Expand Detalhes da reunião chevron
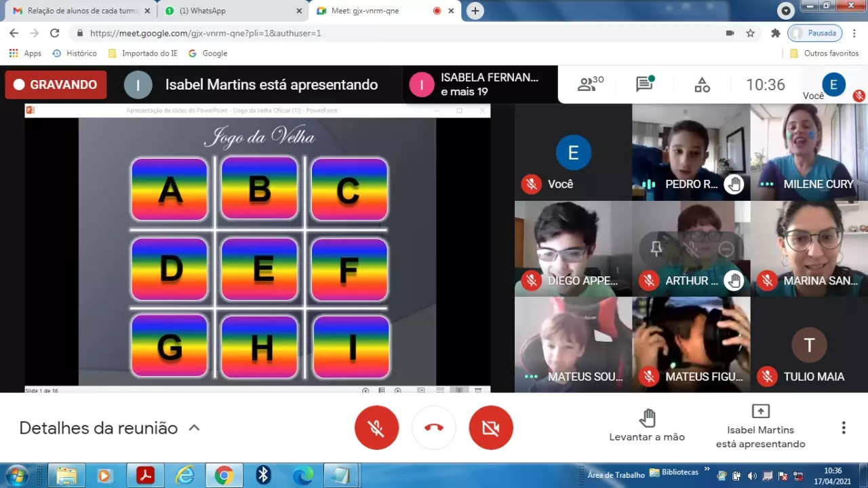 coord(194,428)
